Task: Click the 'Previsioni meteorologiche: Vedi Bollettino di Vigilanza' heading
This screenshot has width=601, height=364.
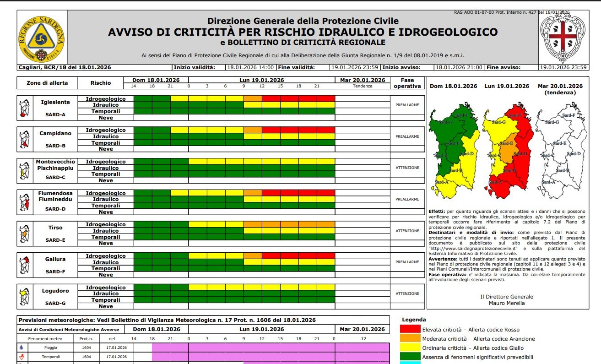Action: [167, 320]
